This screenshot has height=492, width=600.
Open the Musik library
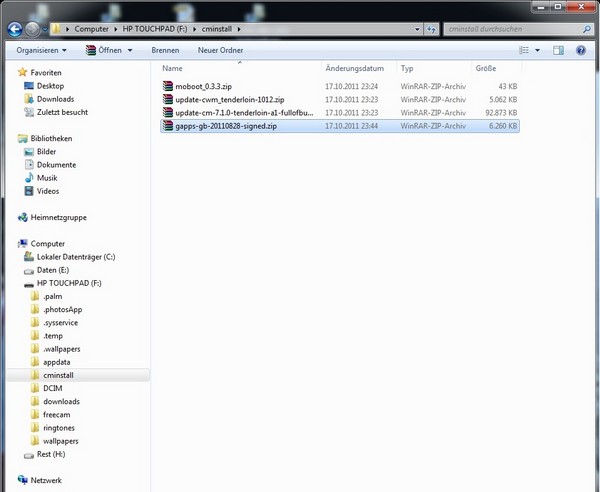(47, 178)
